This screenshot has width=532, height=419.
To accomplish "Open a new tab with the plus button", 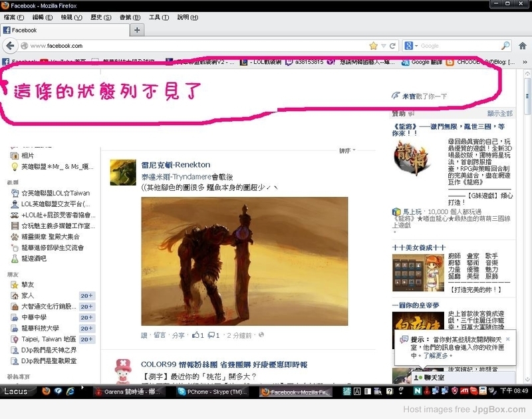I will (137, 30).
